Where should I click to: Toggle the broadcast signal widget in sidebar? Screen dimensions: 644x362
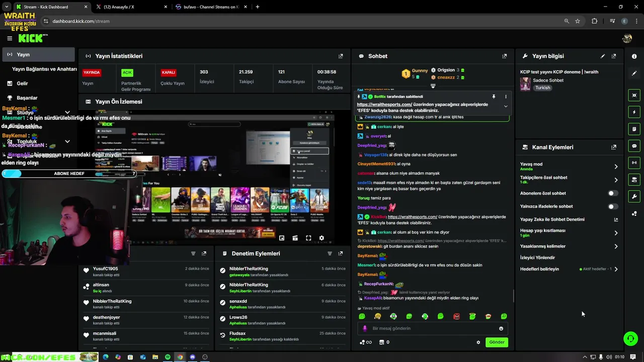click(634, 163)
